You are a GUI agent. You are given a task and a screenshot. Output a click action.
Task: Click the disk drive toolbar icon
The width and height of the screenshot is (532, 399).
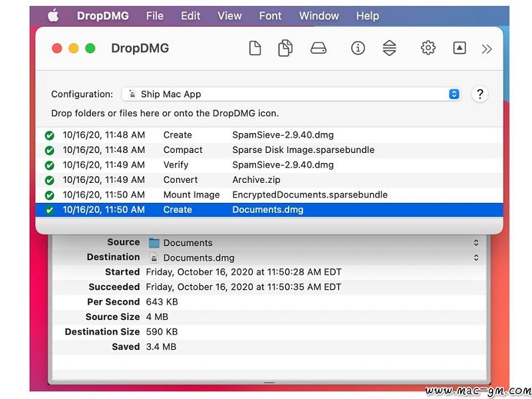319,48
